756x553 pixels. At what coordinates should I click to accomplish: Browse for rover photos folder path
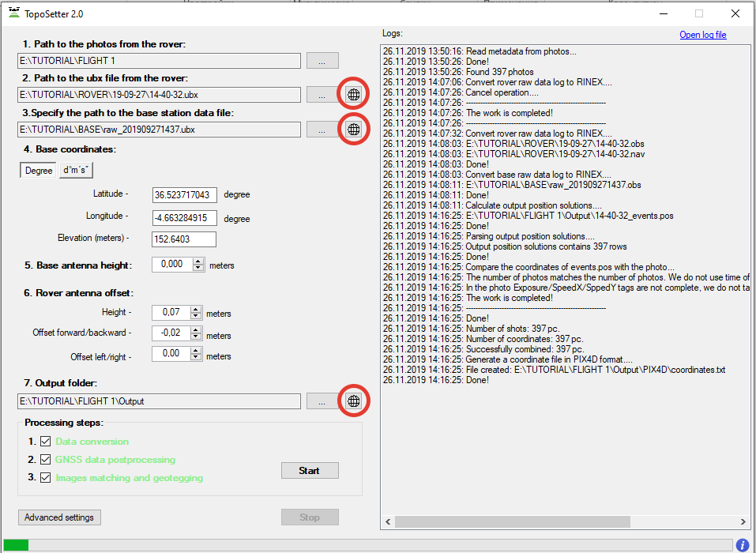[x=322, y=61]
